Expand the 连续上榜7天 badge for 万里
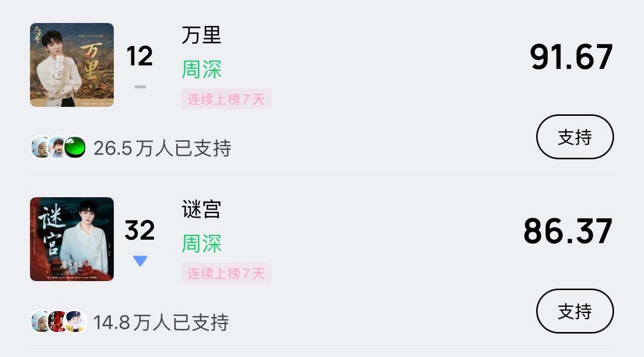The width and height of the screenshot is (644, 357). click(226, 99)
